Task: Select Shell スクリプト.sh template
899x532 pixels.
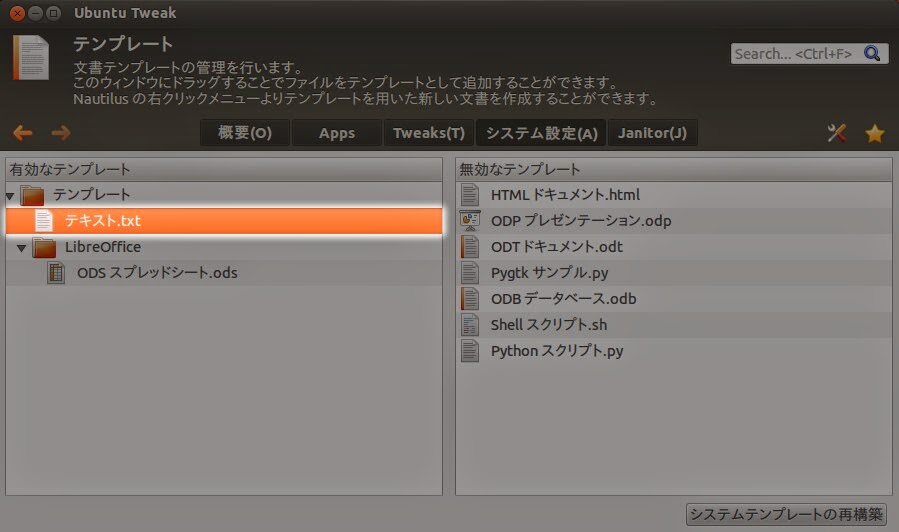Action: point(674,325)
